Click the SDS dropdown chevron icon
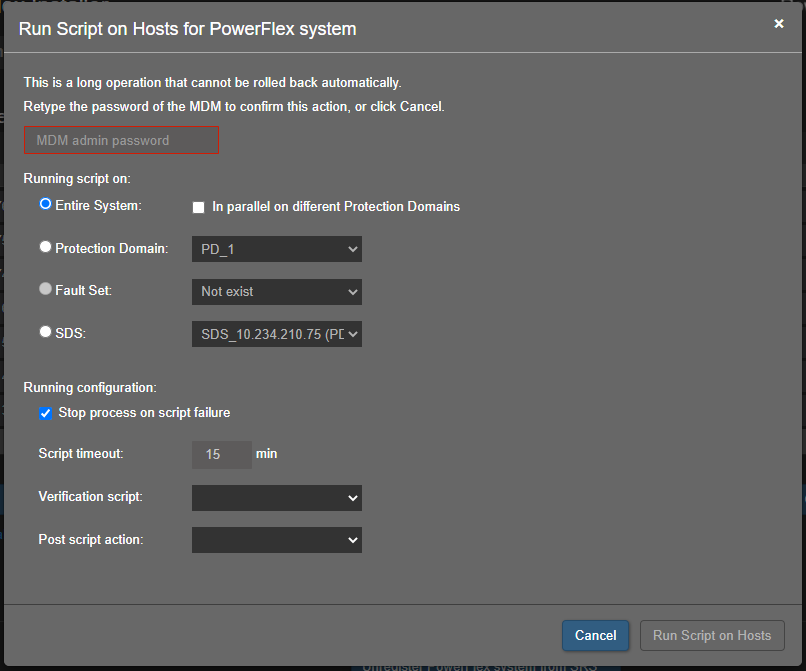 (351, 334)
